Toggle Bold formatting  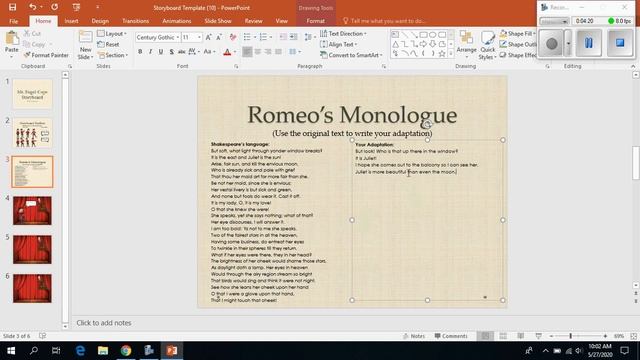pos(140,52)
